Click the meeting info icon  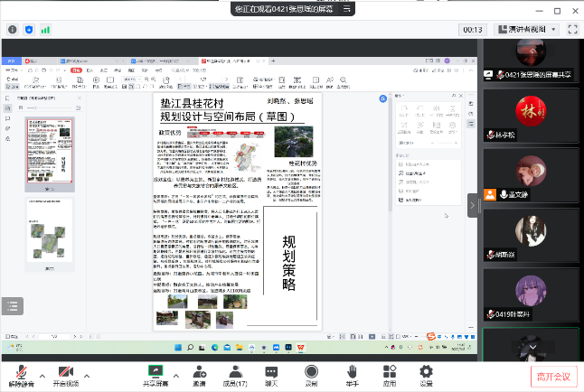click(13, 29)
